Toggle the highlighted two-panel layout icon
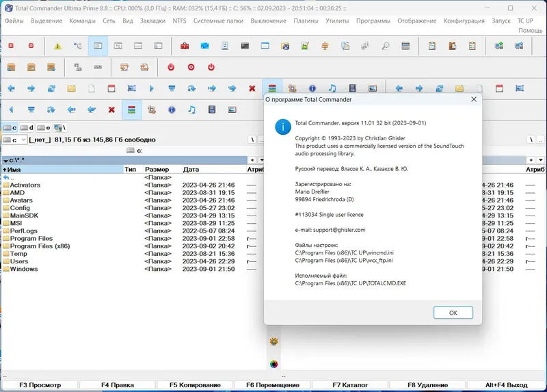547x392 pixels. click(98, 46)
